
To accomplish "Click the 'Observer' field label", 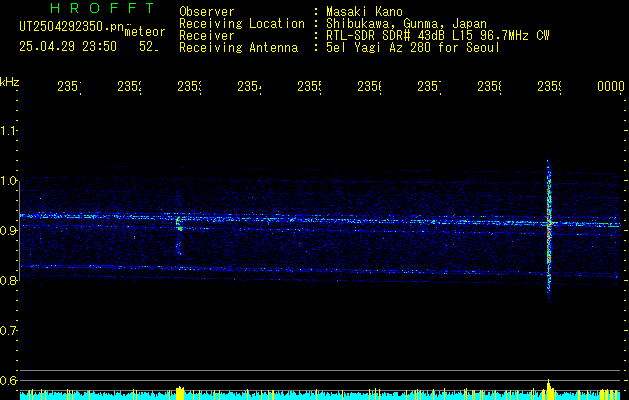I will click(x=207, y=11).
